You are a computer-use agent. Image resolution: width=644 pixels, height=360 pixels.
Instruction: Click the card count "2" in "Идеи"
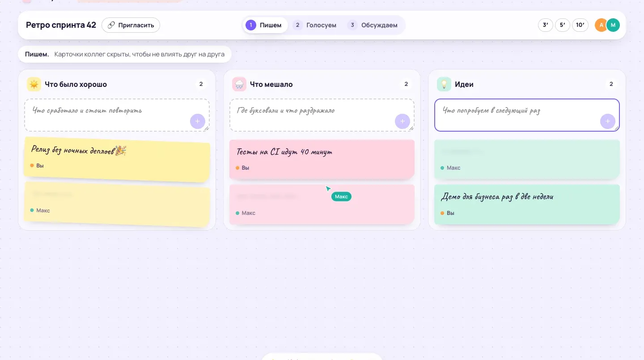click(x=611, y=84)
